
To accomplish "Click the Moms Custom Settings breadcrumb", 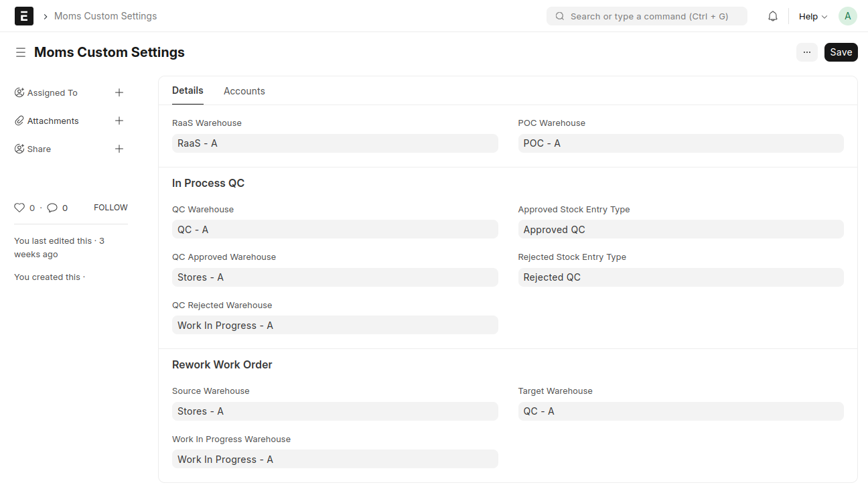I will [105, 16].
